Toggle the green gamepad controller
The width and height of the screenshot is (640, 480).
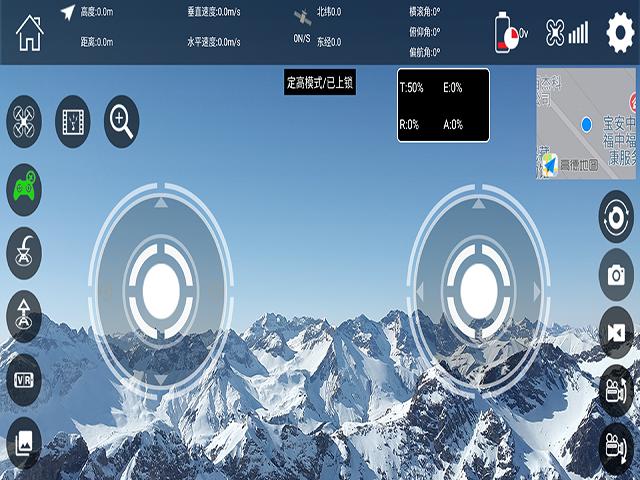pyautogui.click(x=24, y=188)
